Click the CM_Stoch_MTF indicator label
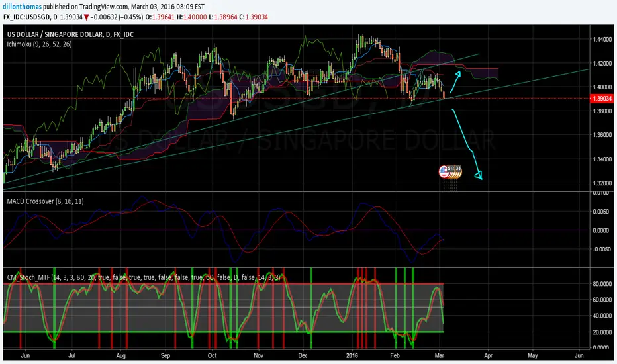617x364 pixels. click(144, 277)
